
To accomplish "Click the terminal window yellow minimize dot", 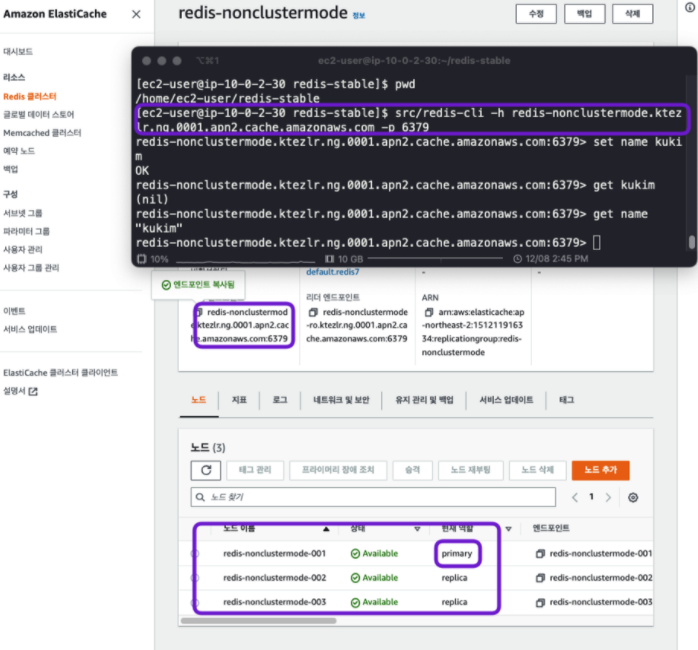I will (x=162, y=61).
